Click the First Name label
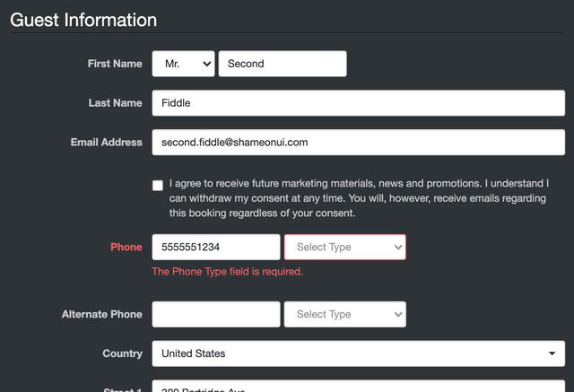Screen dimensions: 574x392 click(115, 64)
